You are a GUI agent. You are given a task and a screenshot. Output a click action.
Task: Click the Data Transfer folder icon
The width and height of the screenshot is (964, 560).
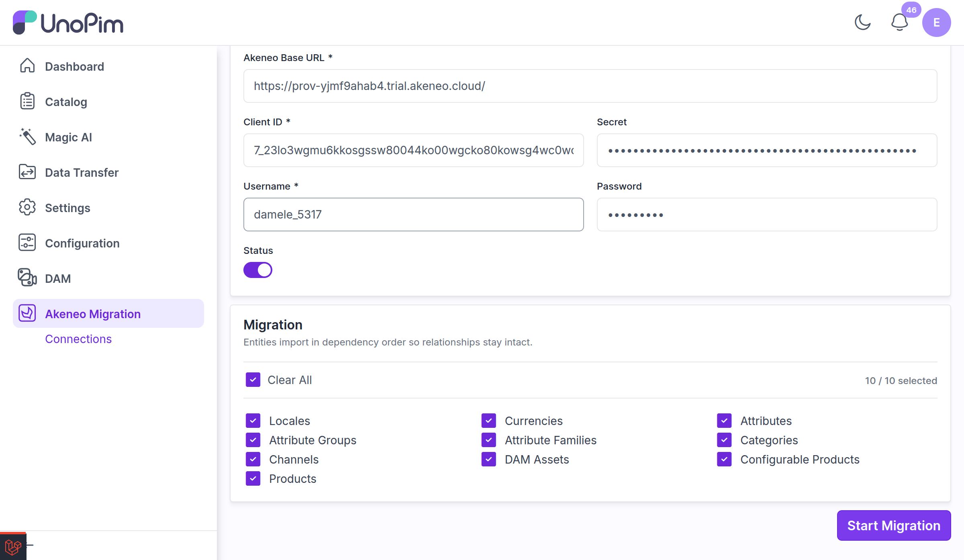(27, 172)
